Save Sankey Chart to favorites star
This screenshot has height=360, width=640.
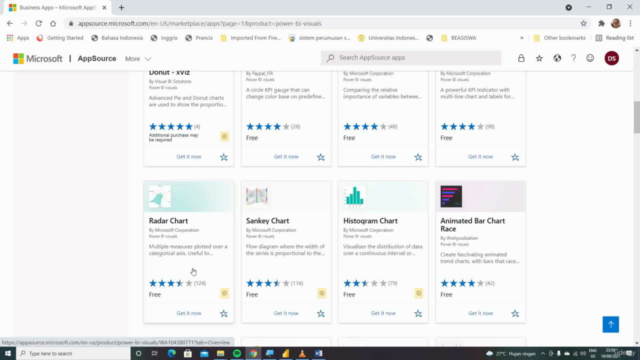[321, 313]
